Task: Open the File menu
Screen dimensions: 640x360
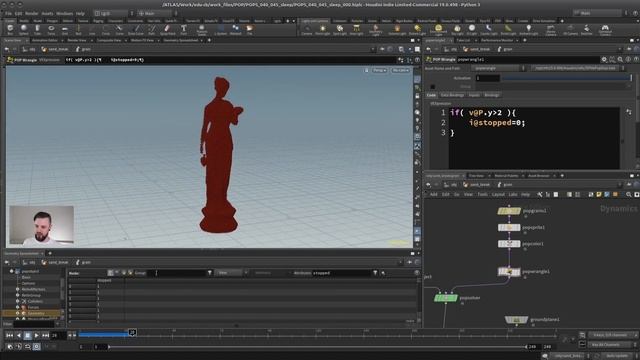Action: 8,13
